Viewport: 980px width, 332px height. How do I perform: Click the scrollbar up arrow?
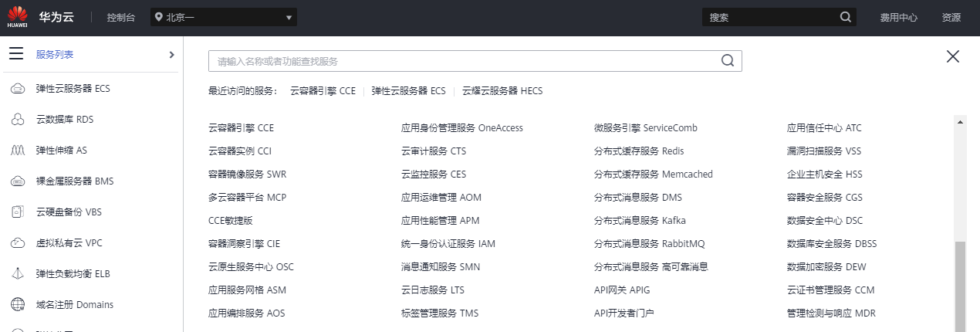960,121
